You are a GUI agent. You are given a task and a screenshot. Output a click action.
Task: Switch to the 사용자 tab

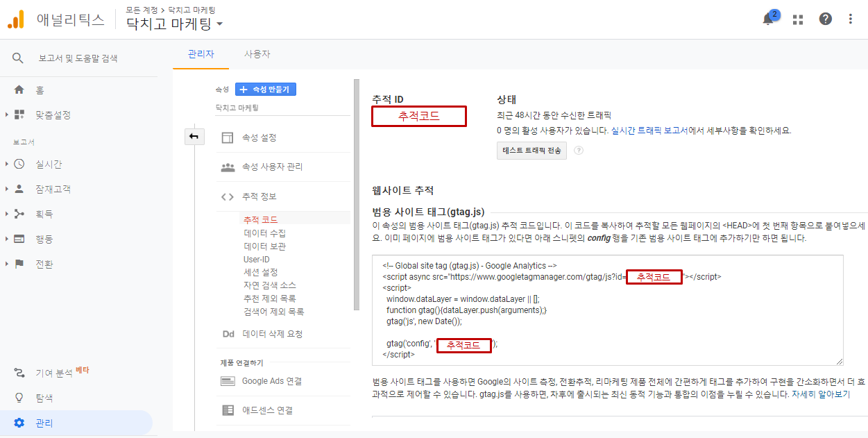[x=257, y=54]
